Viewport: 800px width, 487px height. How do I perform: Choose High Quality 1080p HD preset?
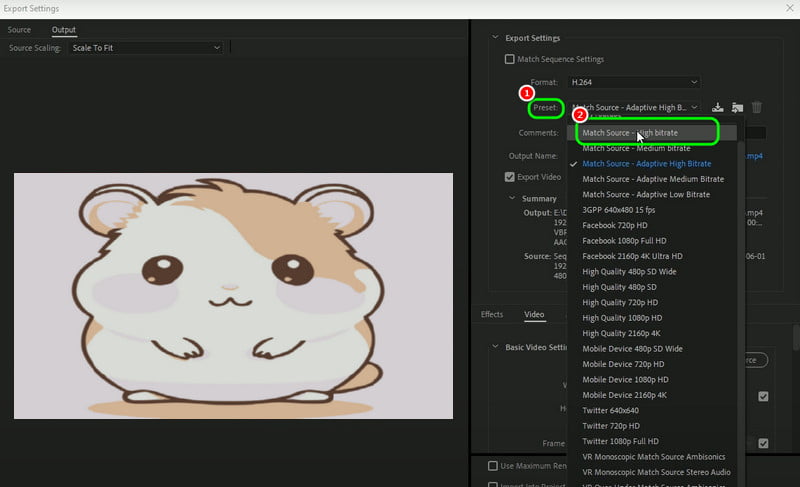(x=652, y=318)
